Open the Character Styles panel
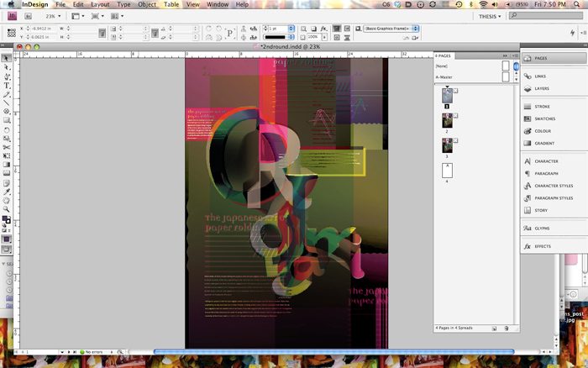The width and height of the screenshot is (588, 368). pos(554,186)
